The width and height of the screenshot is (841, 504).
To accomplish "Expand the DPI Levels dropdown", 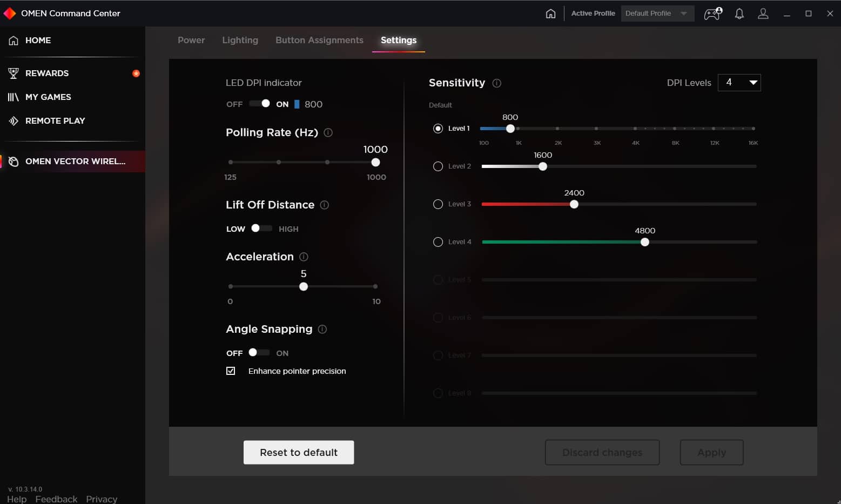I will pyautogui.click(x=739, y=83).
